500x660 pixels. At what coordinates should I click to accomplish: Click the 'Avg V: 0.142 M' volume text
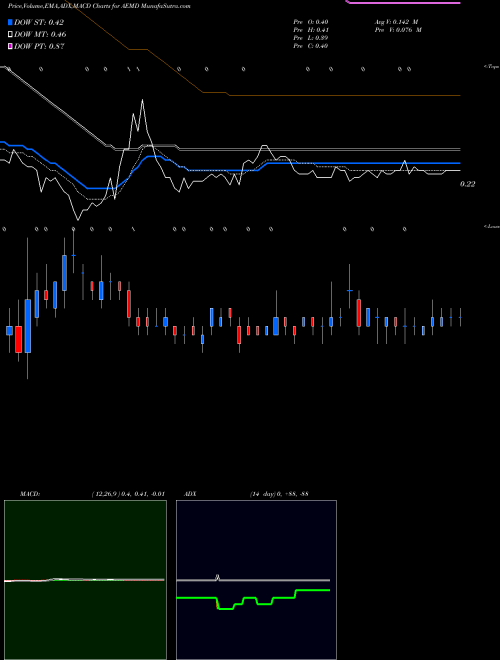coord(396,22)
